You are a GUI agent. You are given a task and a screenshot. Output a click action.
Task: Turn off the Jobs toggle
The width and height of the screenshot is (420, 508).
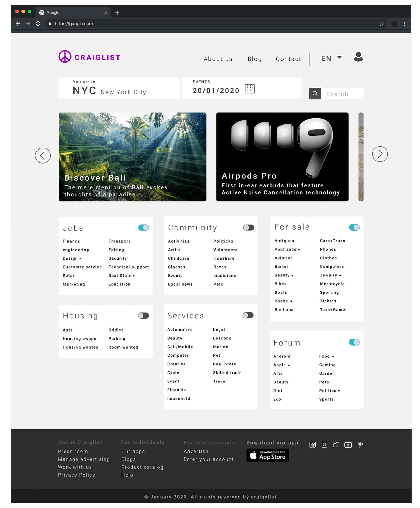click(x=143, y=228)
